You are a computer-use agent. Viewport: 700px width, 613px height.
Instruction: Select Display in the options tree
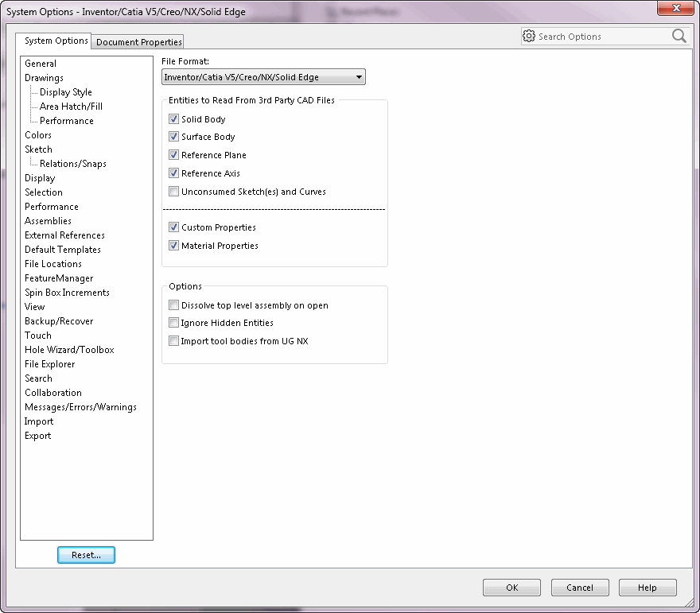click(x=40, y=177)
